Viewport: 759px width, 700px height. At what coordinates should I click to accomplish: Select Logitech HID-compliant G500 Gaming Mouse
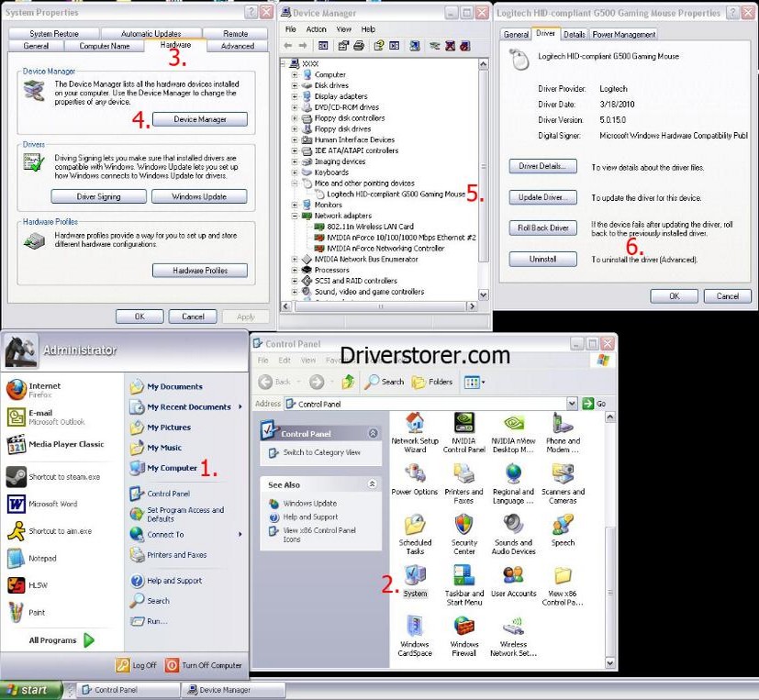tap(396, 194)
